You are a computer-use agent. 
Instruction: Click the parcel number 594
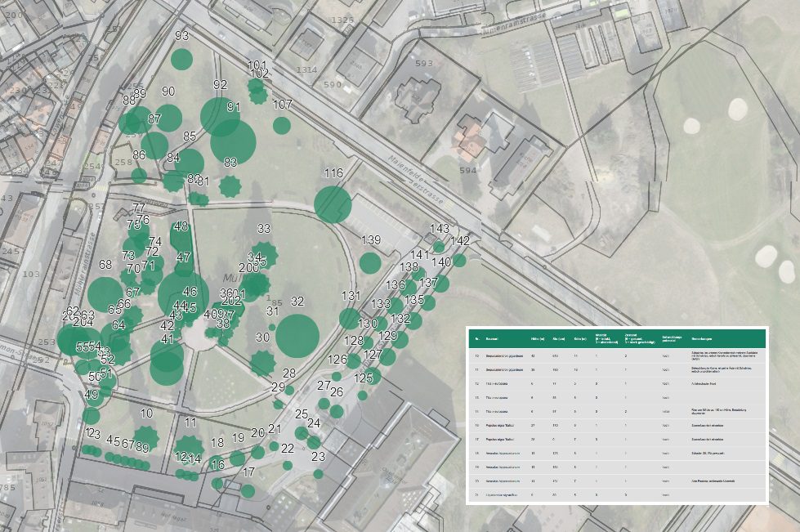click(x=468, y=170)
